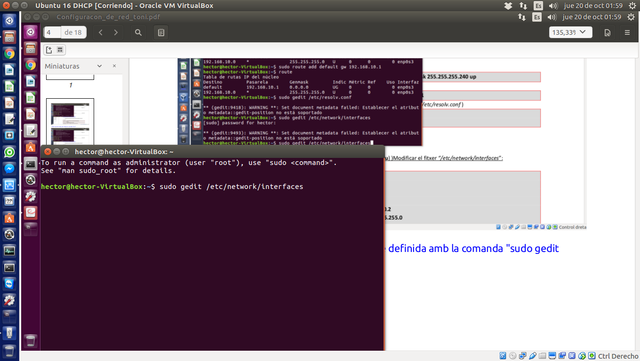
Task: Open LibreOffice Calc in the outer blue launcher
Action: click(x=9, y=86)
